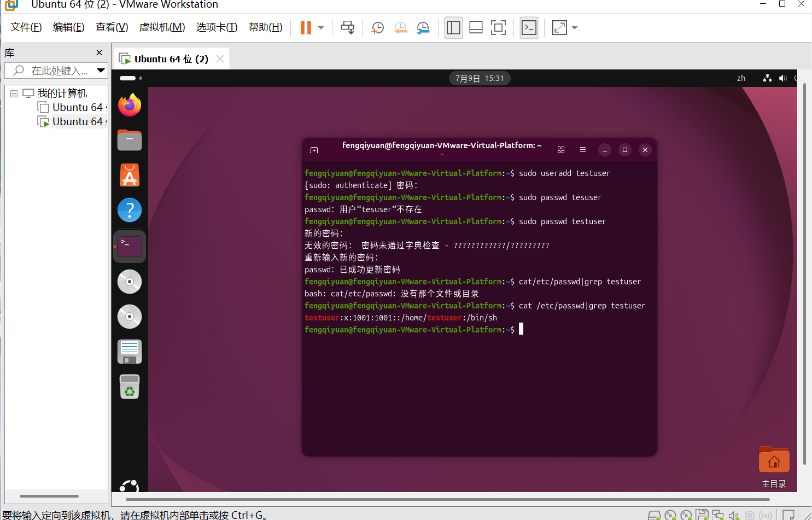Click the VM view vertical scrollbar
The width and height of the screenshot is (812, 520).
tap(804, 275)
